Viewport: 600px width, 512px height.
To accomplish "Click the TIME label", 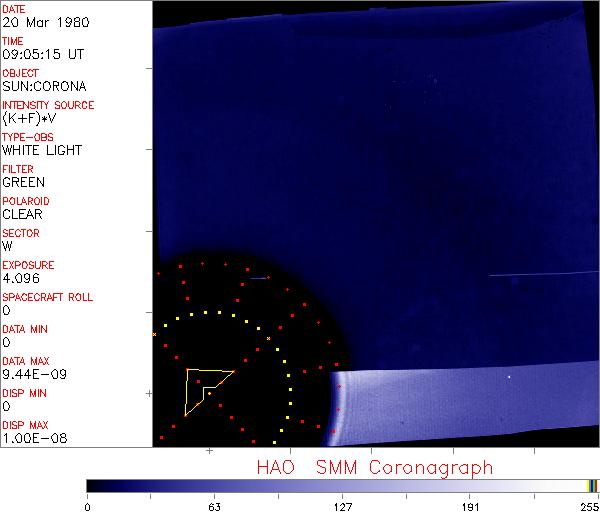I will click(x=13, y=41).
